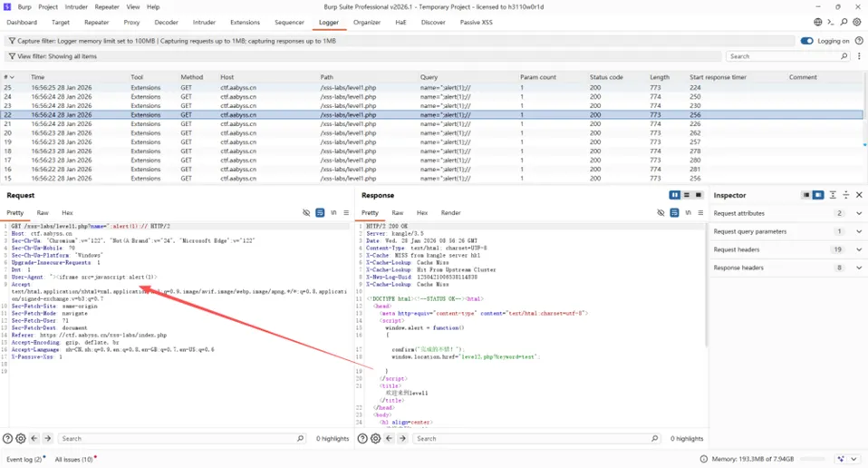
Task: Click the Start response timer column header
Action: point(718,77)
